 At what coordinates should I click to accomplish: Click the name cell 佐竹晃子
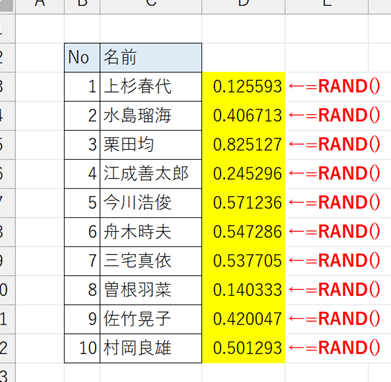tap(151, 319)
